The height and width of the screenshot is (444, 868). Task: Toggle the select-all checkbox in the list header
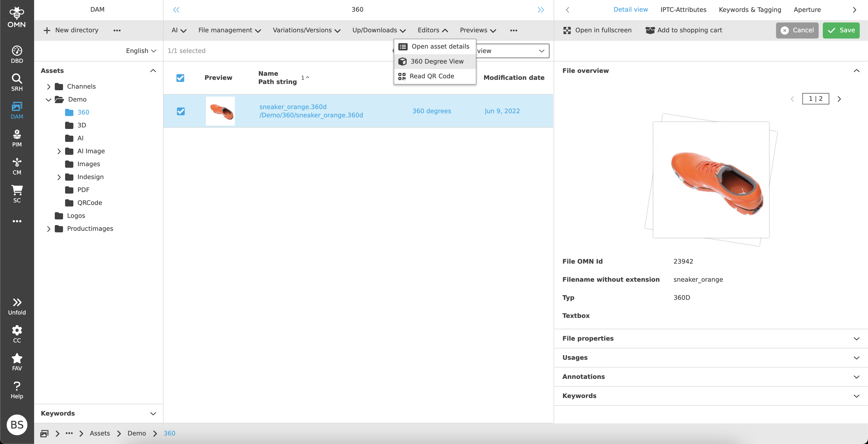pyautogui.click(x=180, y=78)
